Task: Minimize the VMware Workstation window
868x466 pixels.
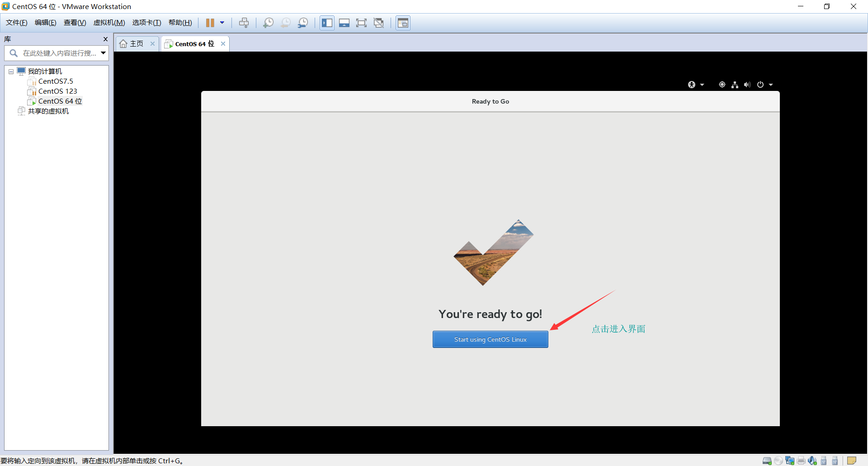Action: [x=800, y=6]
